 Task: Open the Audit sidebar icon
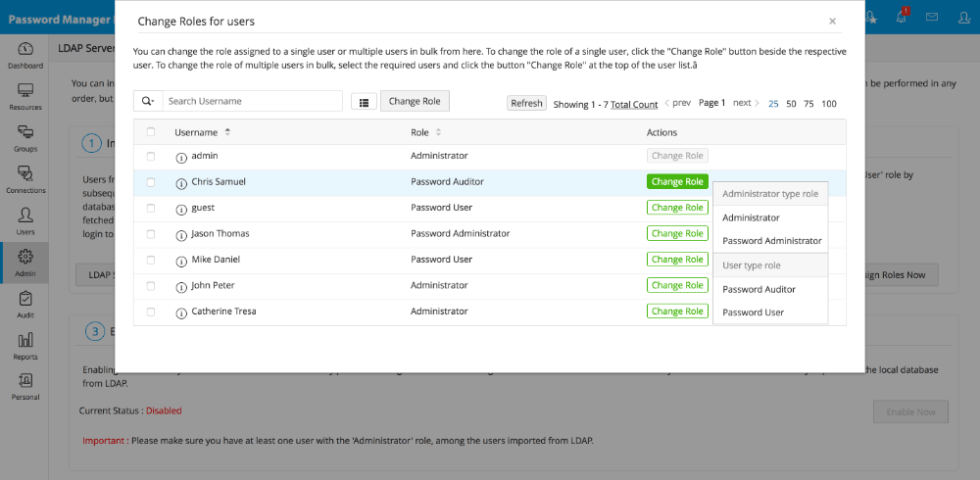click(25, 305)
